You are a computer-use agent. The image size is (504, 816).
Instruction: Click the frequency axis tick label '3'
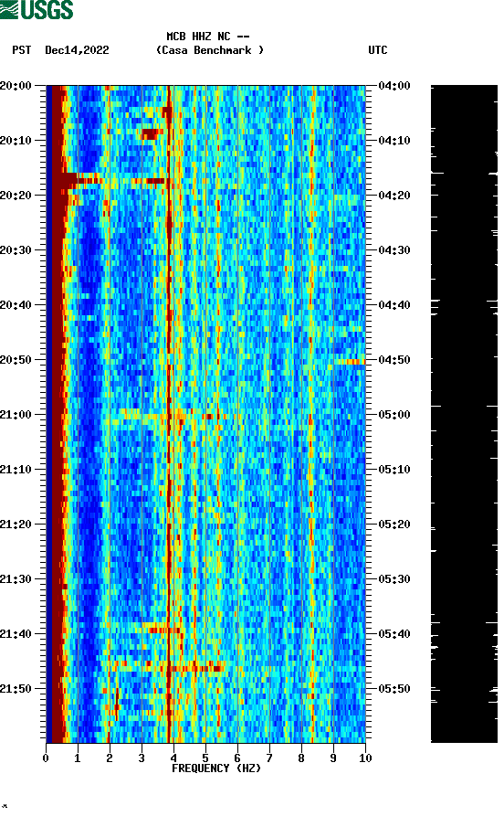pos(142,758)
